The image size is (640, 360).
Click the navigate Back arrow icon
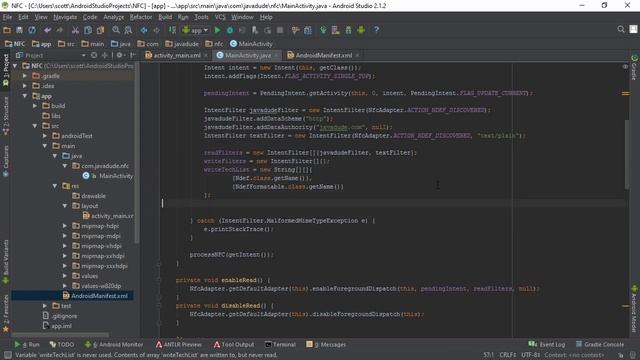(144, 30)
